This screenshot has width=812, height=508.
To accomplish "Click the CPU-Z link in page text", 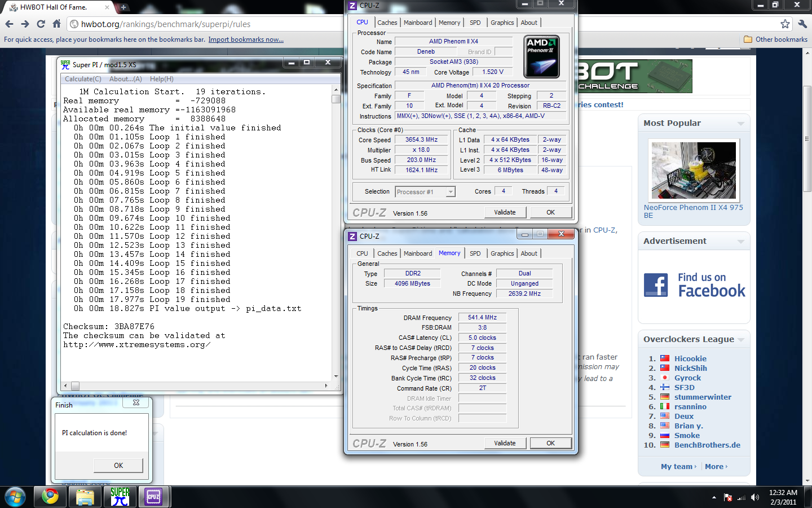I will (604, 230).
